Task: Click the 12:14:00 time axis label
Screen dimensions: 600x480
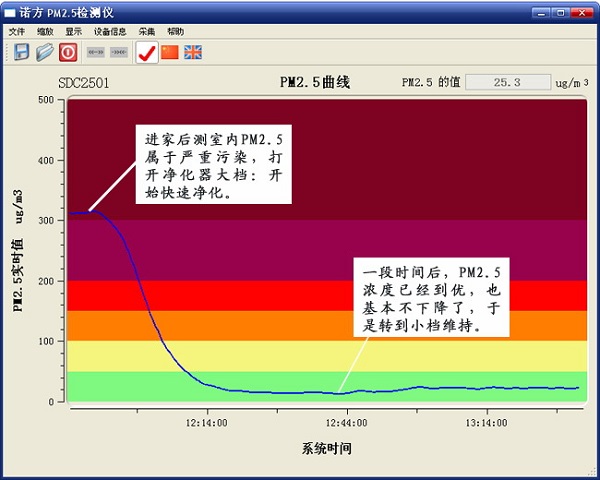Action: coord(207,423)
